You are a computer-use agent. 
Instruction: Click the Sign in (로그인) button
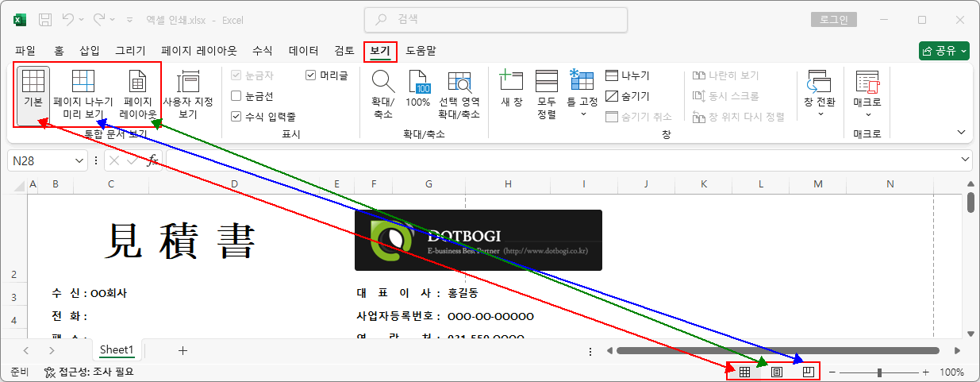click(x=834, y=19)
